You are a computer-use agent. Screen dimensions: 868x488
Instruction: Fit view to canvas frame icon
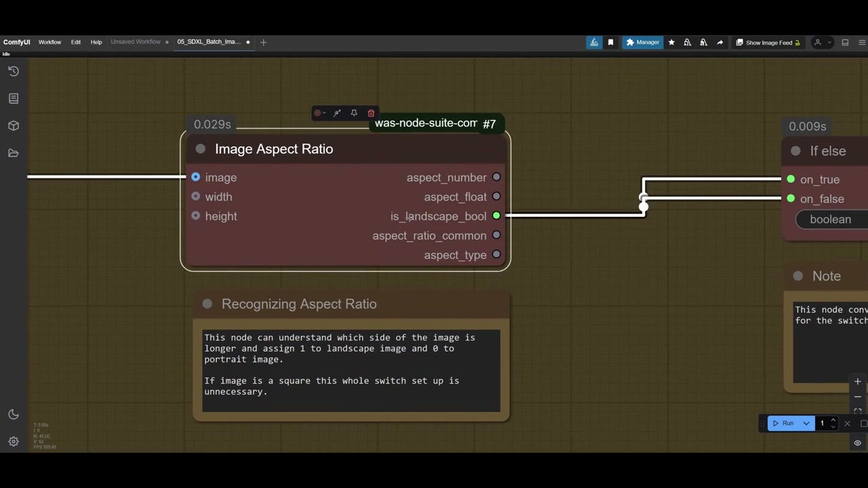coord(858,411)
